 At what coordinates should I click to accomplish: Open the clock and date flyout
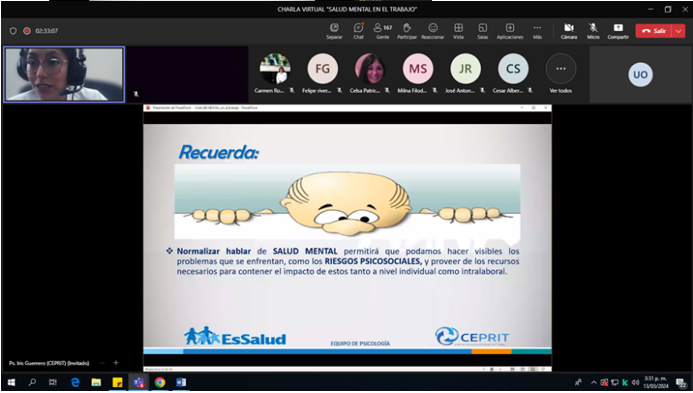click(x=655, y=382)
